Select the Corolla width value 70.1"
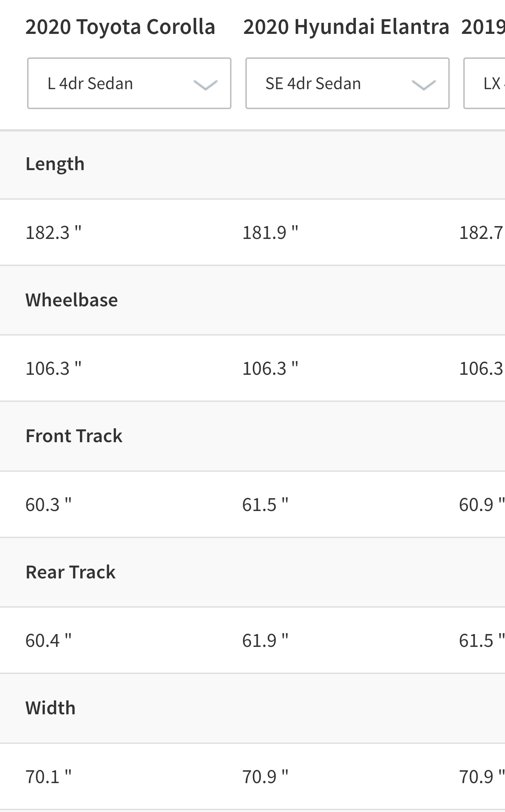Screen dimensions: 505x812 coord(49,777)
